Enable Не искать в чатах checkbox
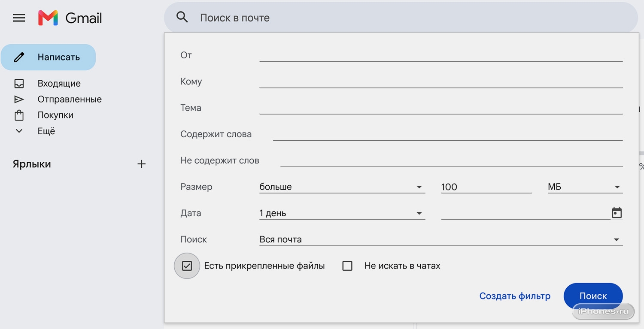 pyautogui.click(x=347, y=266)
